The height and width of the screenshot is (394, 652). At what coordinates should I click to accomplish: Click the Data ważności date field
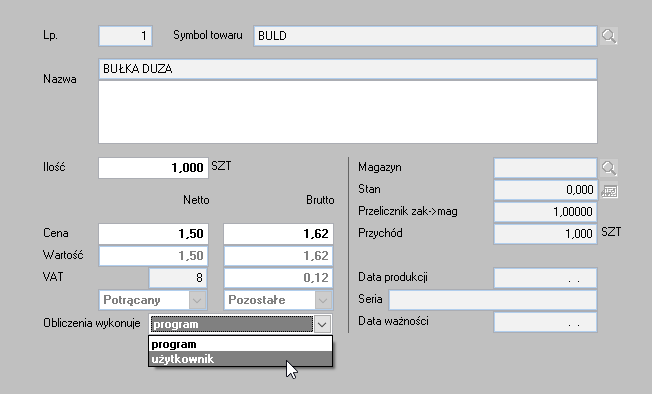tap(546, 322)
